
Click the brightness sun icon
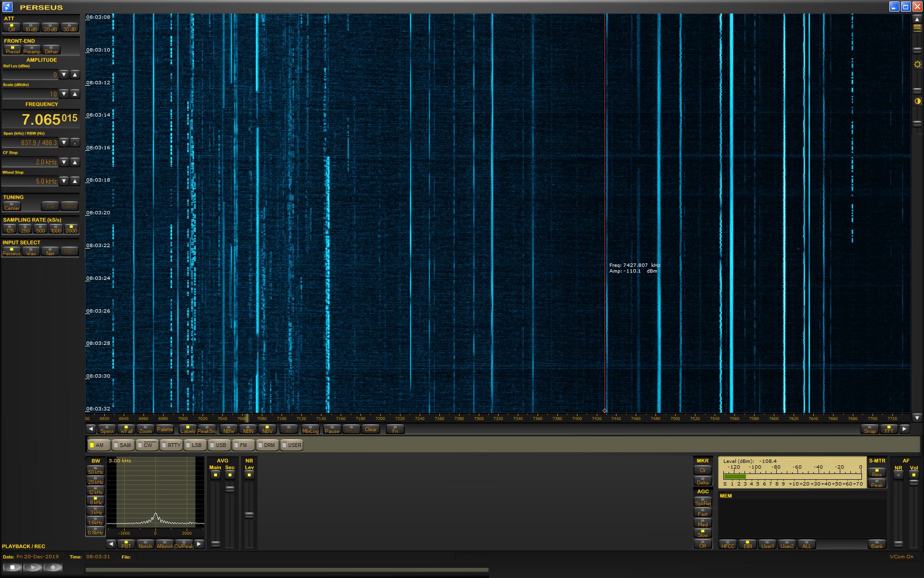click(917, 65)
